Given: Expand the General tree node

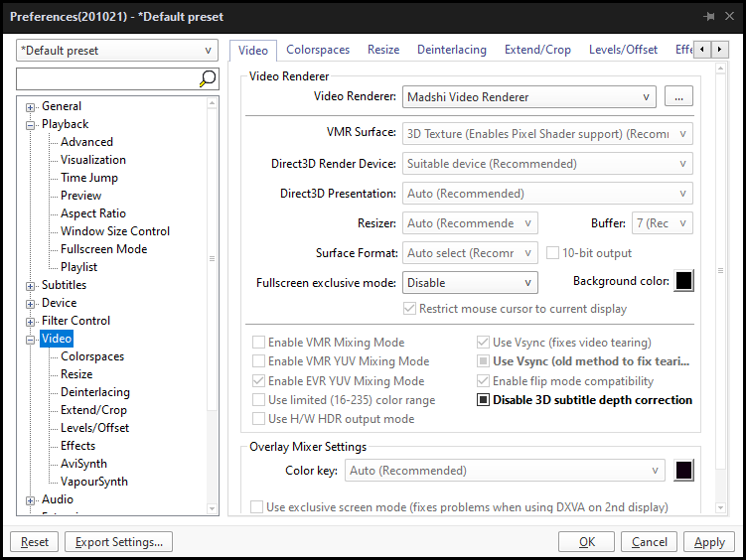Looking at the screenshot, I should pos(30,107).
